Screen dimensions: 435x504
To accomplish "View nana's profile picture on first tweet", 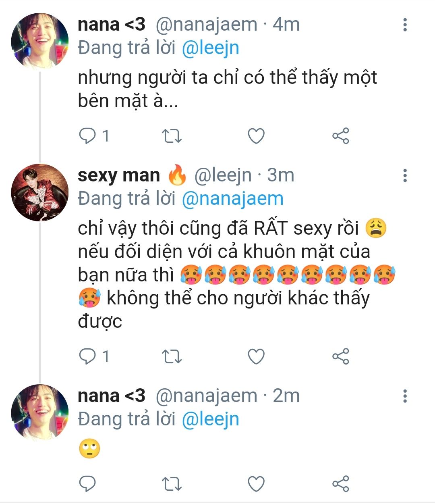I will (39, 40).
